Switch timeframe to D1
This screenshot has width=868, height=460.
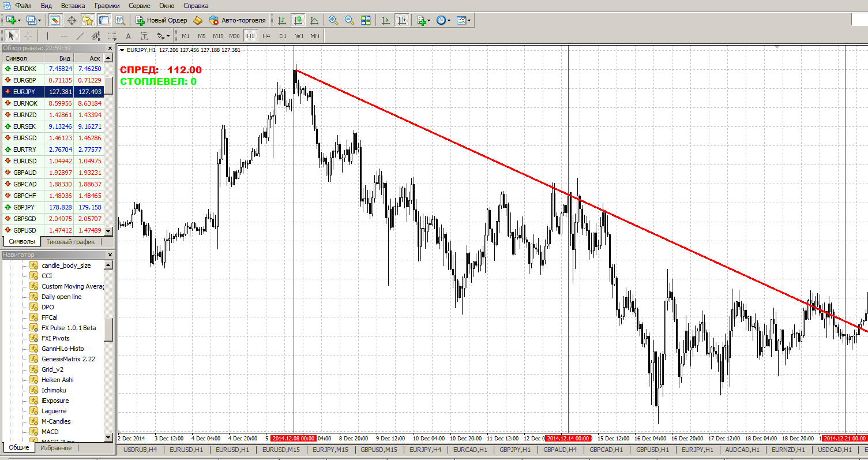[282, 36]
